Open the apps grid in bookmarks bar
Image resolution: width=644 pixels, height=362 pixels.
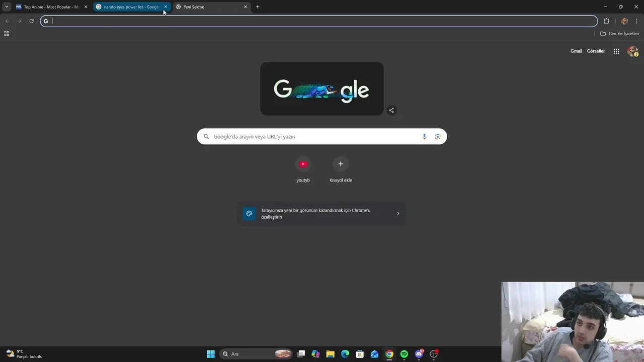[7, 34]
